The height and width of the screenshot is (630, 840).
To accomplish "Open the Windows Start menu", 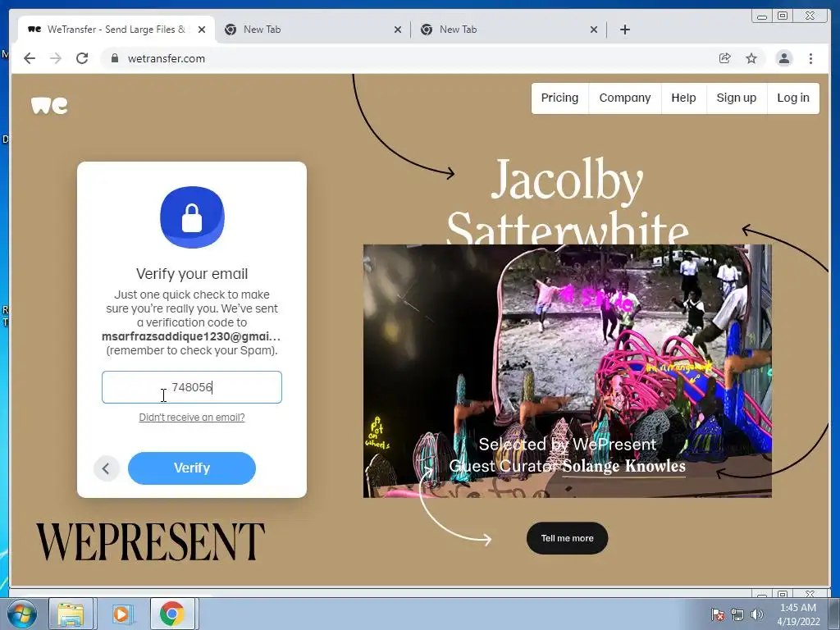I will click(x=22, y=614).
